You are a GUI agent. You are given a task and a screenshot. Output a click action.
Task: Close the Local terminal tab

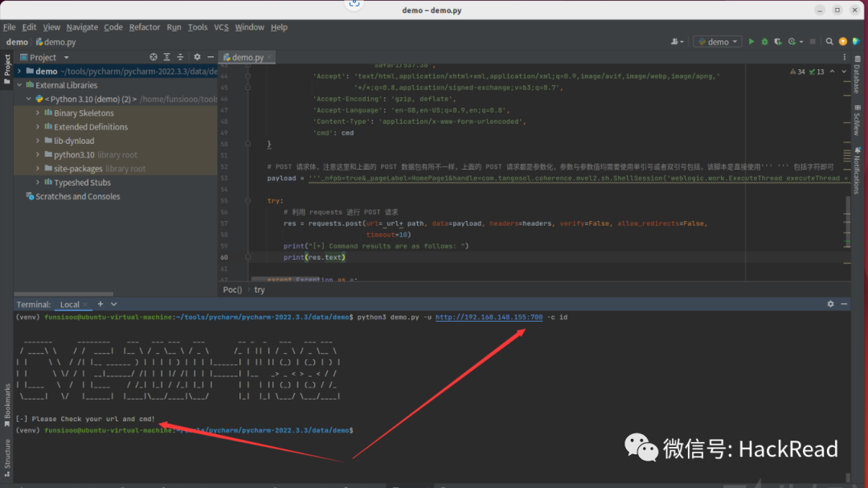click(x=84, y=304)
